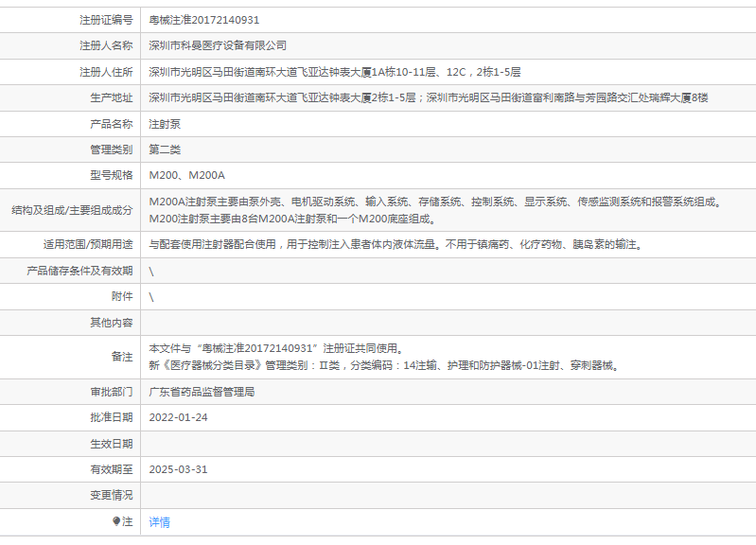Open the 详情 link in the 注 row
The height and width of the screenshot is (545, 756).
click(x=159, y=522)
